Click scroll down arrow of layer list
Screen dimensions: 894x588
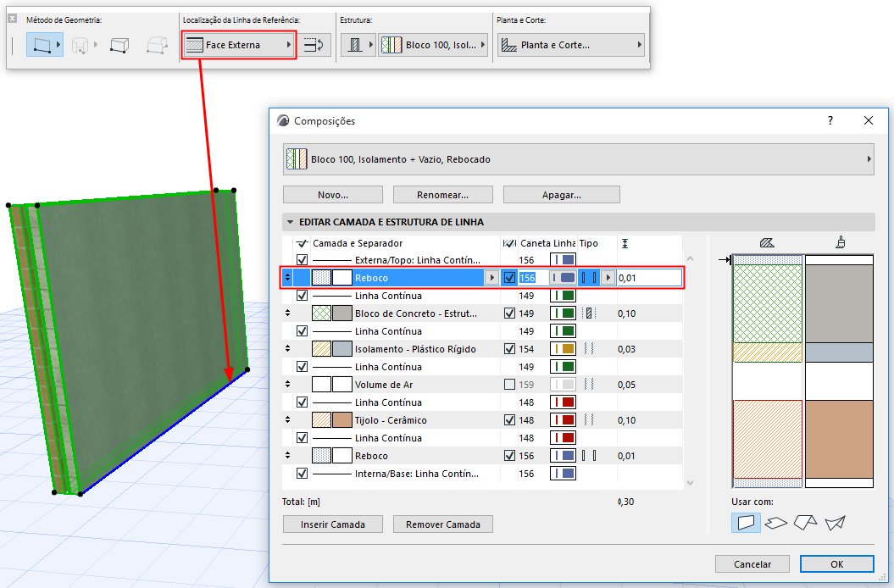click(x=691, y=482)
